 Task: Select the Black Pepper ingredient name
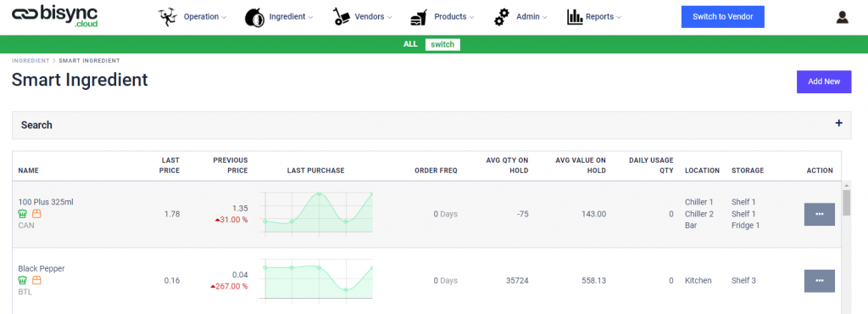42,268
